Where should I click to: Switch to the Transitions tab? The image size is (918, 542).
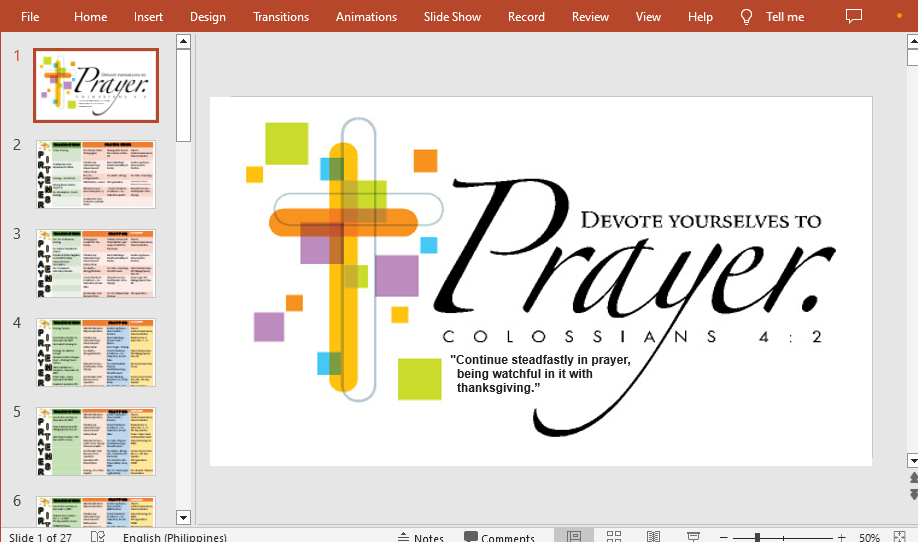pyautogui.click(x=281, y=16)
